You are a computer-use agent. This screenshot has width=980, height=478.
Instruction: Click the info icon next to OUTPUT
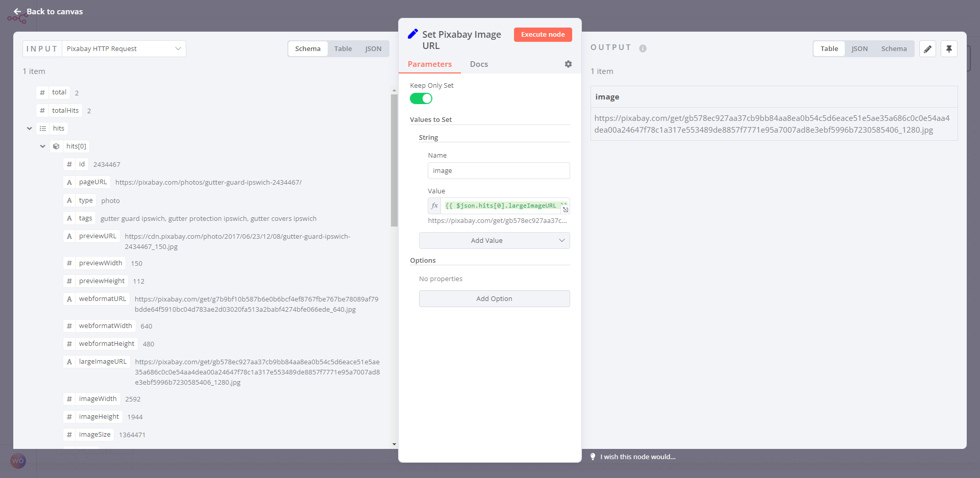[x=643, y=48]
